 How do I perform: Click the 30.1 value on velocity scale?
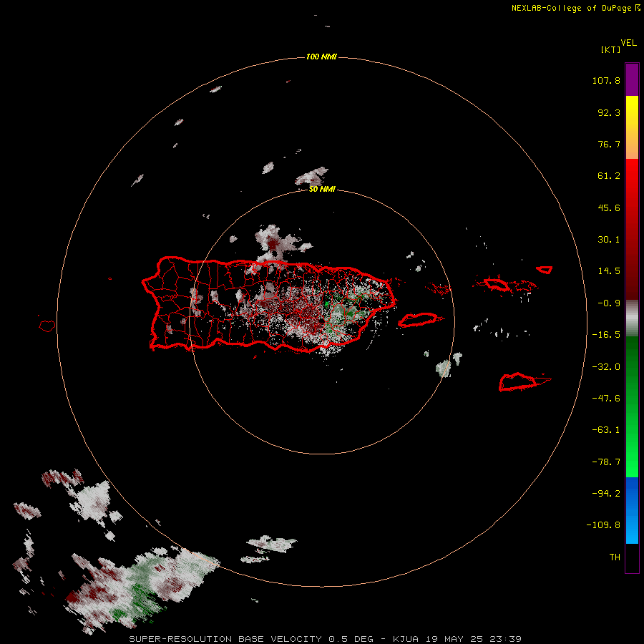(609, 240)
